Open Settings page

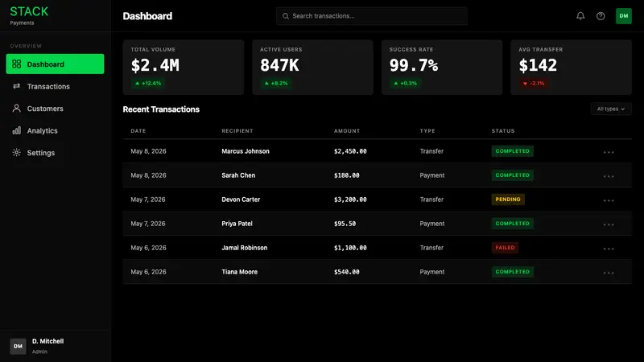[x=55, y=153]
